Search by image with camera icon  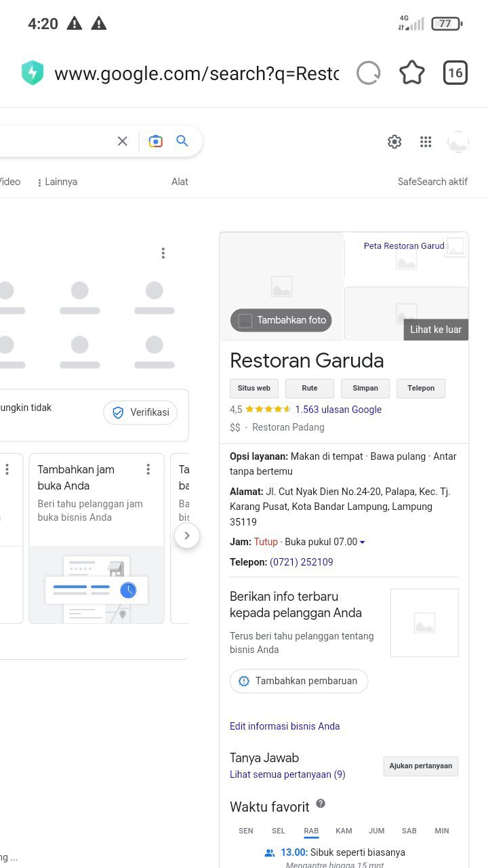[156, 141]
